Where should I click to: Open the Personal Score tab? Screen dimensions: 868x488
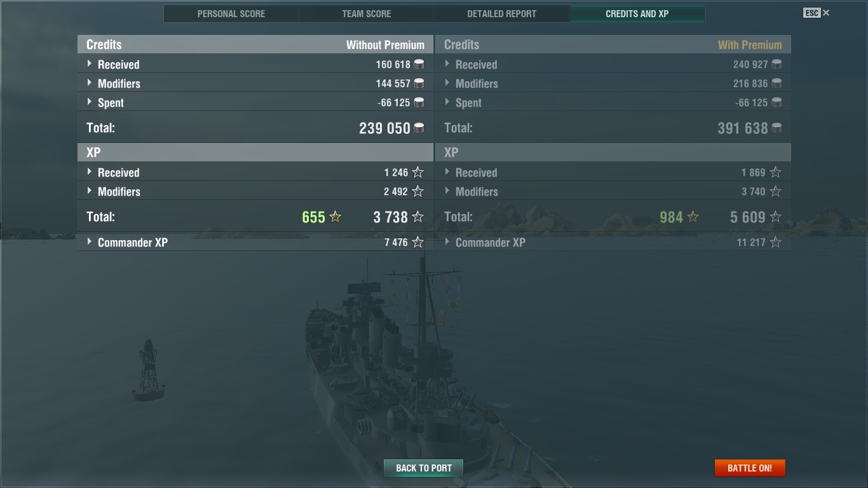[231, 13]
